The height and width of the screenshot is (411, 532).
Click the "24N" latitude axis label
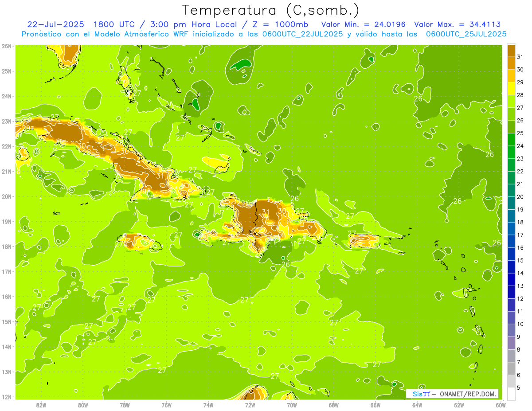pyautogui.click(x=6, y=96)
